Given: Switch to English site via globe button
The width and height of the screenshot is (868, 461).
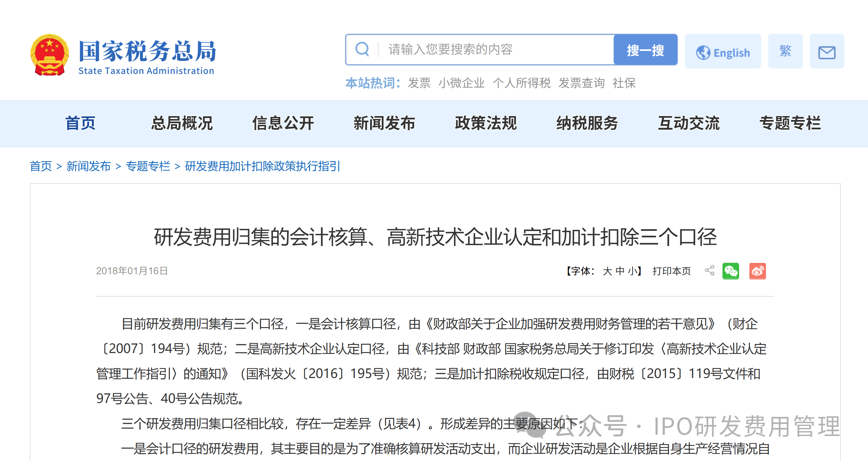Looking at the screenshot, I should (x=723, y=51).
